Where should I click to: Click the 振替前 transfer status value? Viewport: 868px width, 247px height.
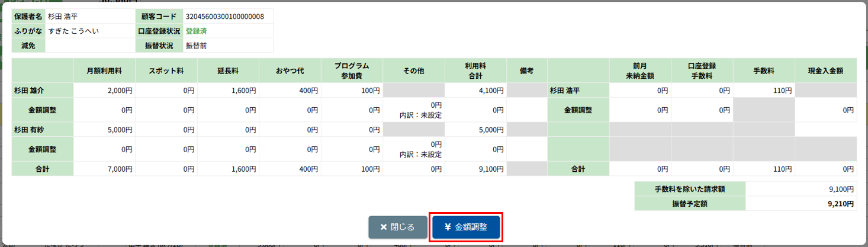click(196, 45)
